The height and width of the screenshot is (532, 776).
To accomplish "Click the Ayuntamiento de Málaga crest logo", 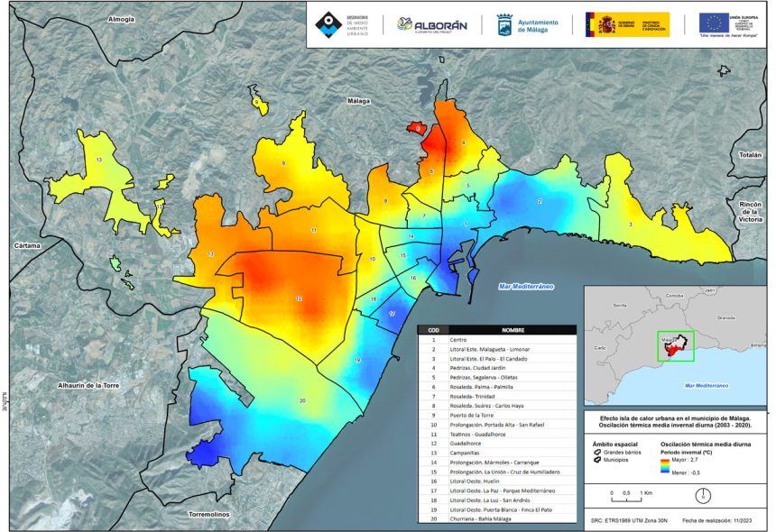I will (x=529, y=24).
